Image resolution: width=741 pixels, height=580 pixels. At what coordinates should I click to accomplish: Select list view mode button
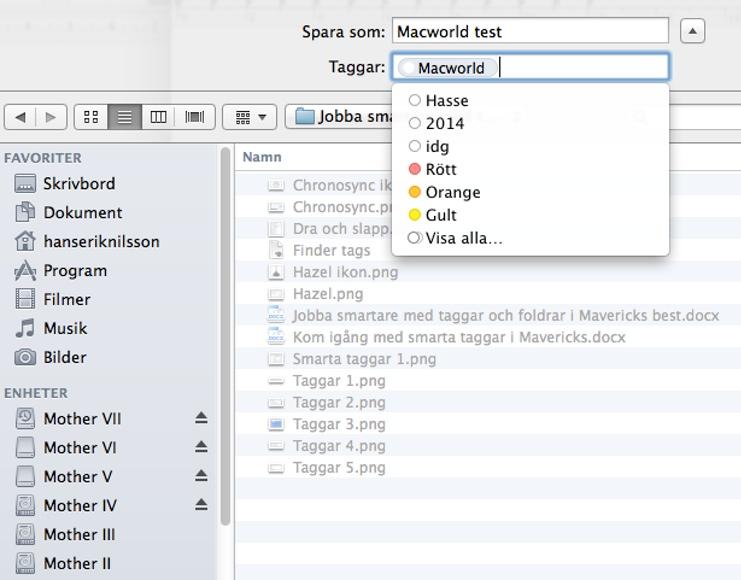[x=124, y=117]
